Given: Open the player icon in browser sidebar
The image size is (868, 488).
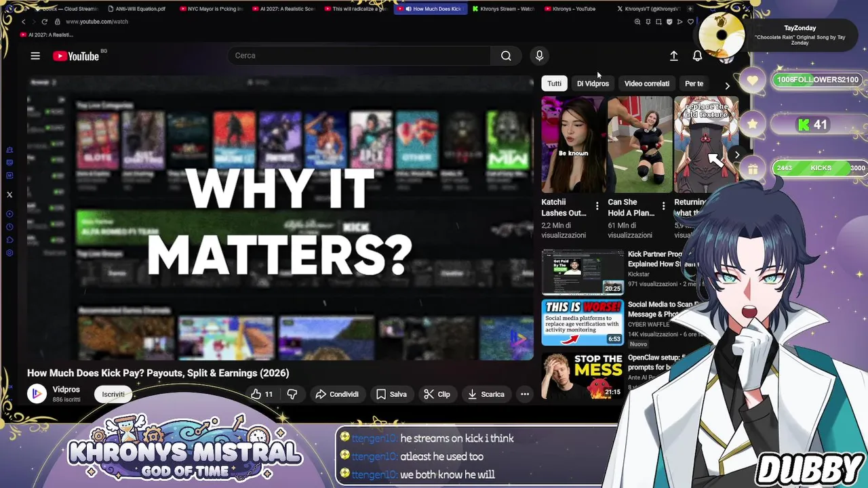Looking at the screenshot, I should (x=9, y=214).
